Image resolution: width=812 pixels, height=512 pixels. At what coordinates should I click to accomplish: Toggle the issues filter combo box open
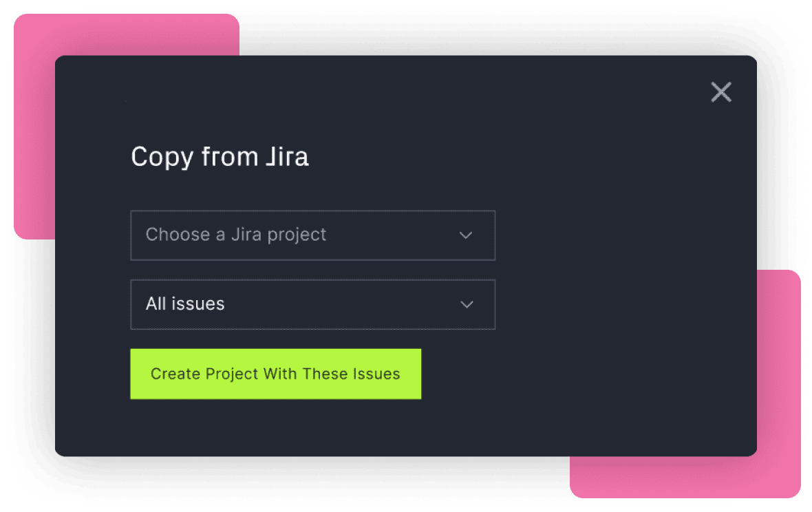click(x=313, y=304)
